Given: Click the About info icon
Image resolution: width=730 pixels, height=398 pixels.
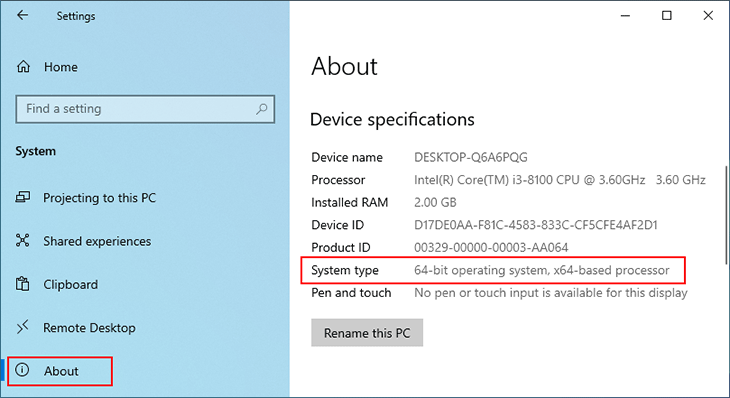Looking at the screenshot, I should pos(22,370).
